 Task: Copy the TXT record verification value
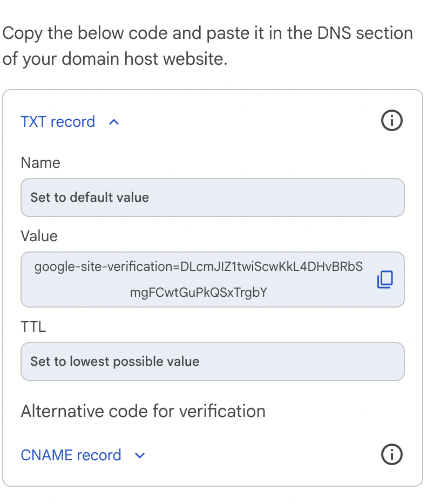point(385,279)
